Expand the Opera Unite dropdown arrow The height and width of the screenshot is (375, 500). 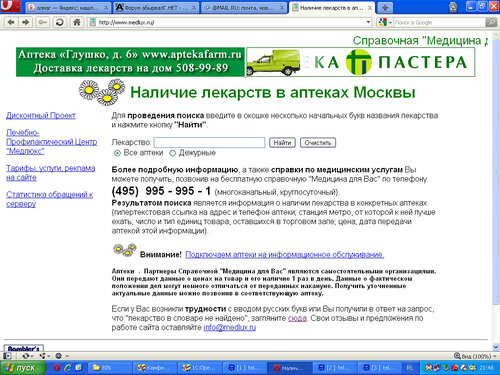tap(49, 356)
